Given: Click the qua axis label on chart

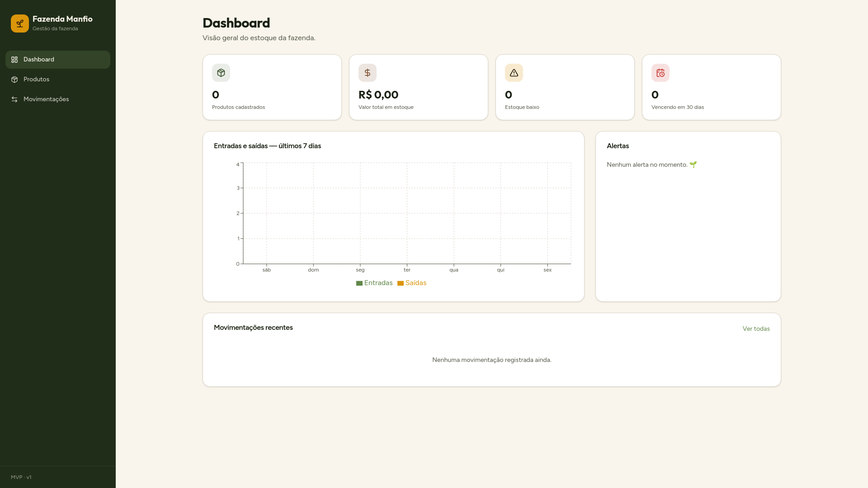Looking at the screenshot, I should tap(454, 270).
